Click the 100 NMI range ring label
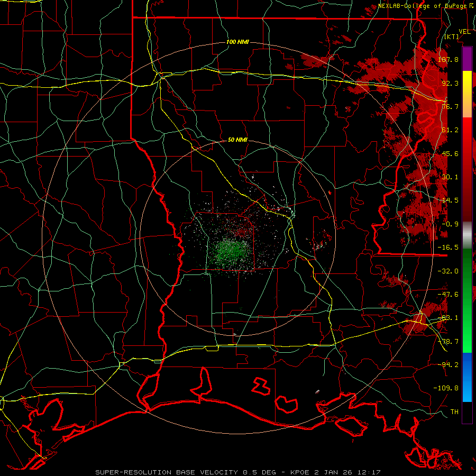This screenshot has height=476, width=476. 237,42
